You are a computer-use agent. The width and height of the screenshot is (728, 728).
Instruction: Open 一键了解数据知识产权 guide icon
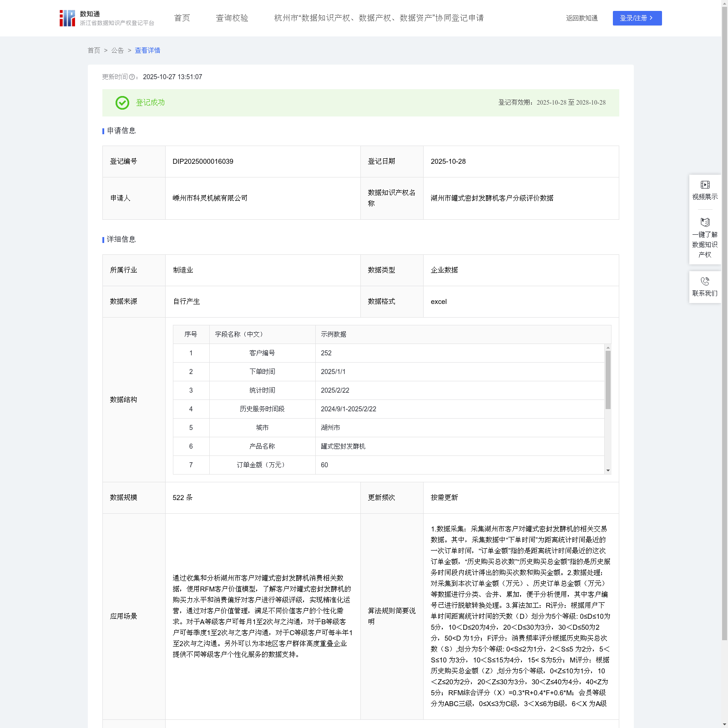pyautogui.click(x=705, y=222)
